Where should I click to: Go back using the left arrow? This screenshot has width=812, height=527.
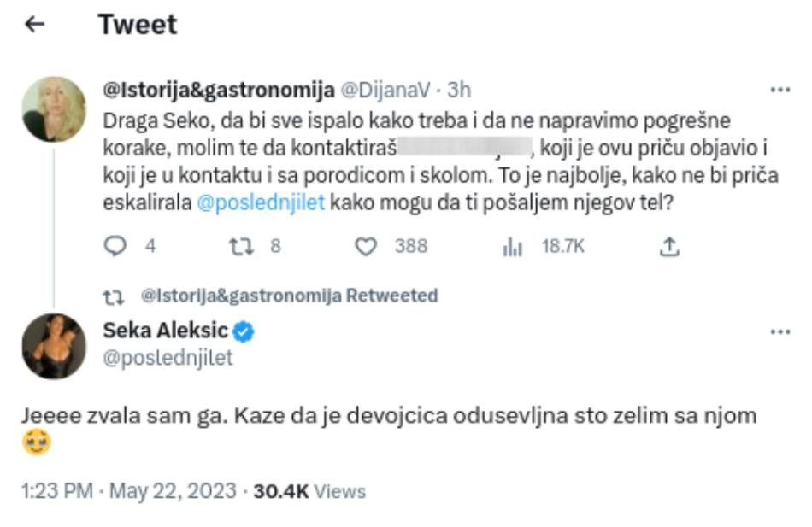pyautogui.click(x=35, y=26)
